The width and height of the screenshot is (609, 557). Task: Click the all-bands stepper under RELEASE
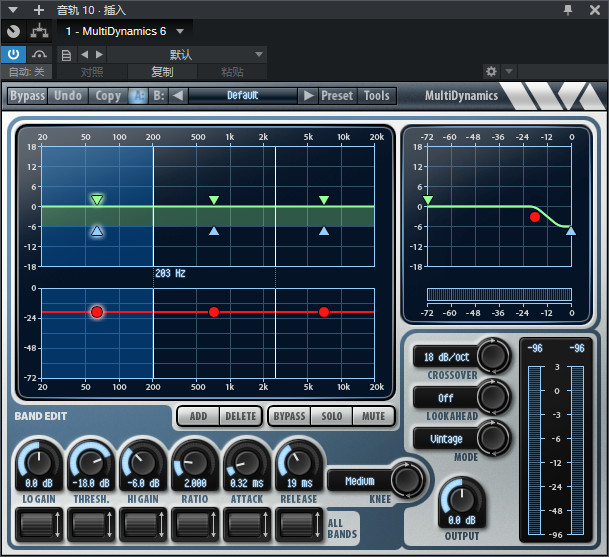[299, 524]
